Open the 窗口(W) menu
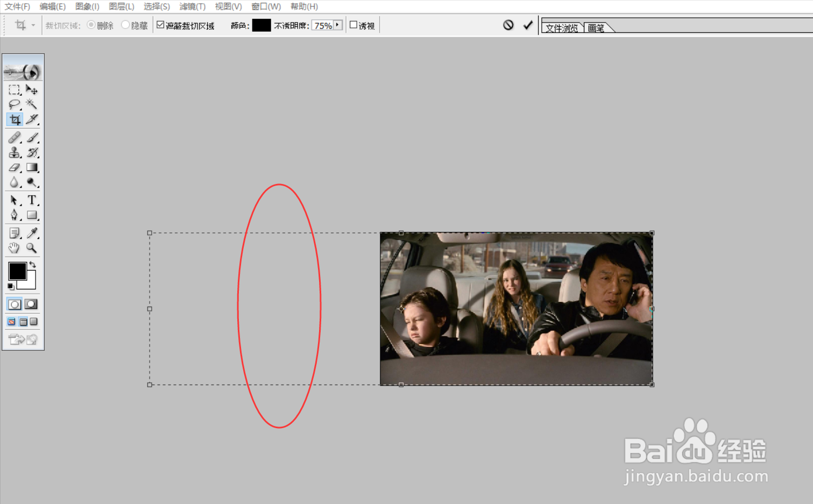813x504 pixels. 266,6
